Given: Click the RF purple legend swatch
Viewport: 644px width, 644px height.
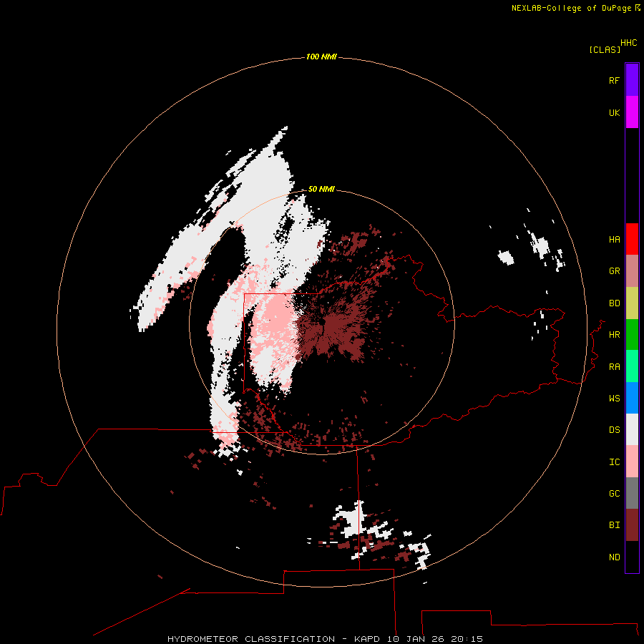Looking at the screenshot, I should [x=632, y=80].
